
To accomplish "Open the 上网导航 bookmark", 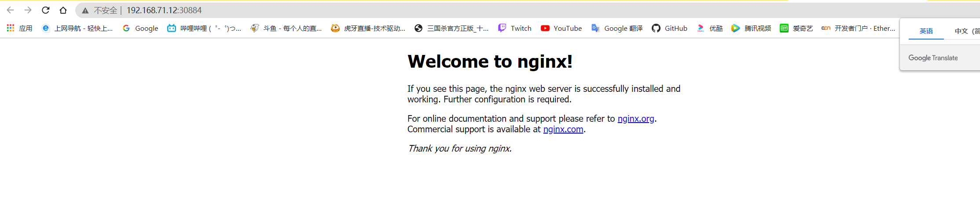I will [x=77, y=28].
